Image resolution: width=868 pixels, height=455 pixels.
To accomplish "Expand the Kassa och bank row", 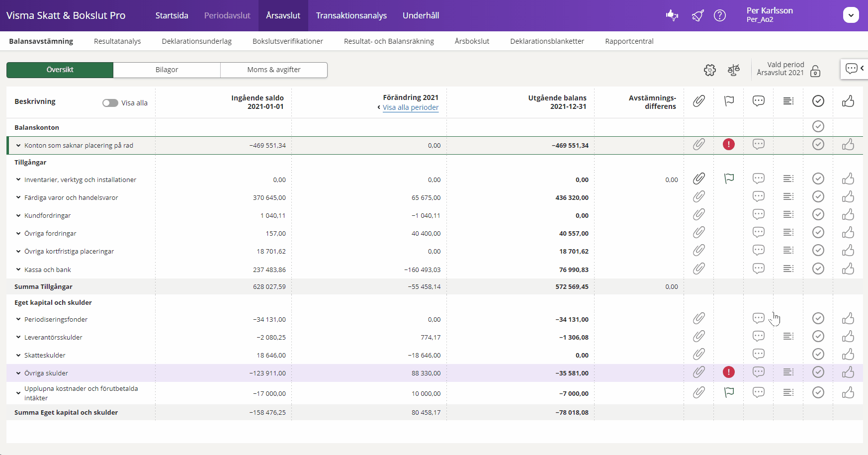I will [18, 270].
